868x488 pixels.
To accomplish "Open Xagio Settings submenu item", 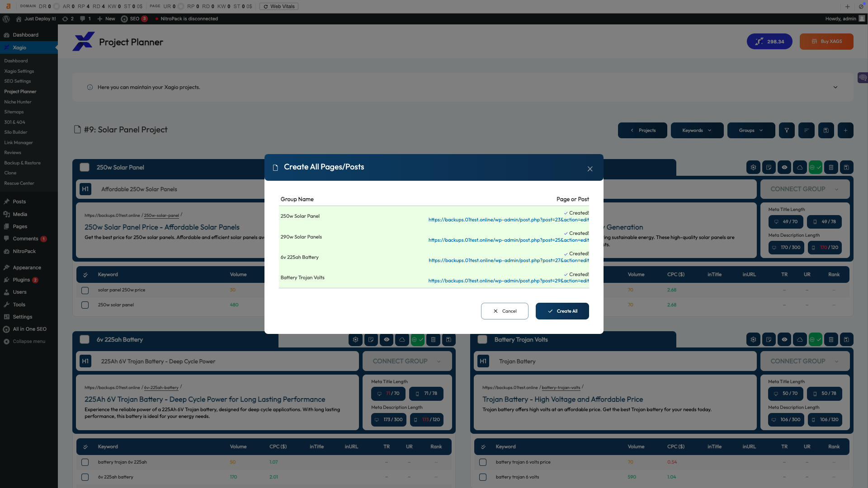I will coord(19,71).
